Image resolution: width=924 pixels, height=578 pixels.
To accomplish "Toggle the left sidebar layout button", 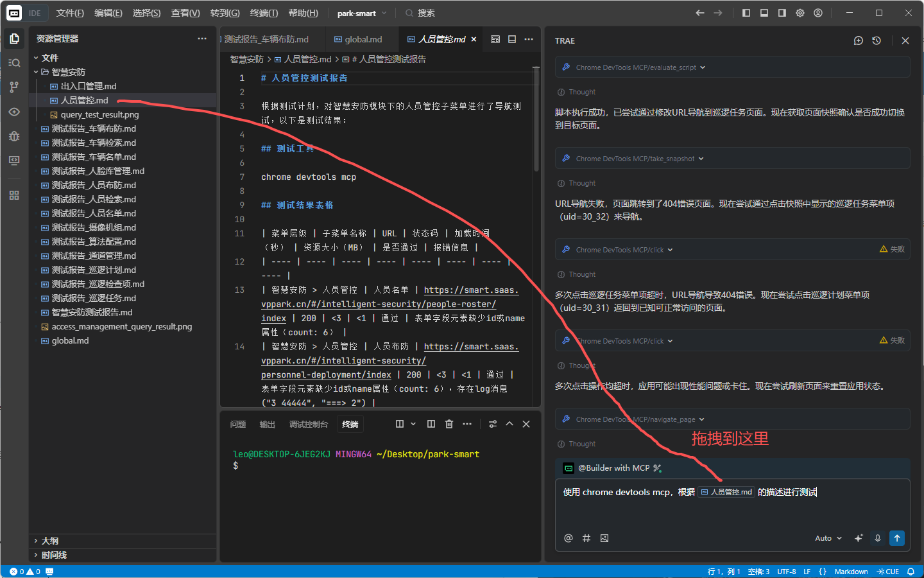I will coord(746,13).
